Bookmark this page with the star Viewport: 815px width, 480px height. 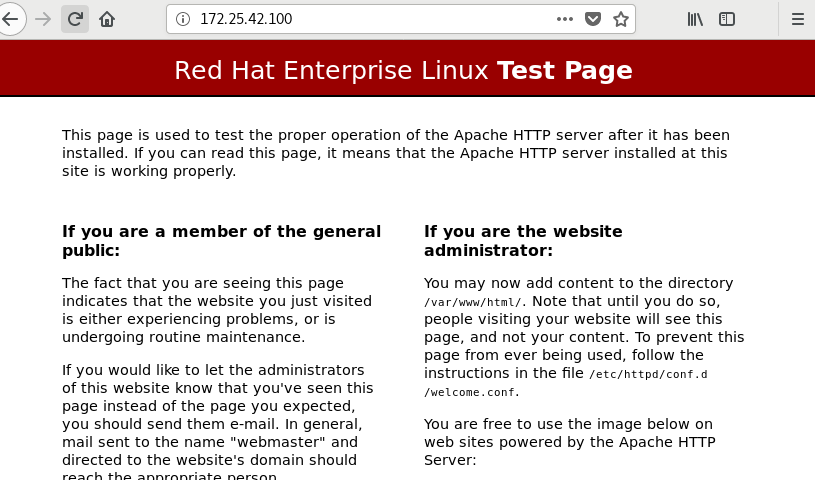621,19
